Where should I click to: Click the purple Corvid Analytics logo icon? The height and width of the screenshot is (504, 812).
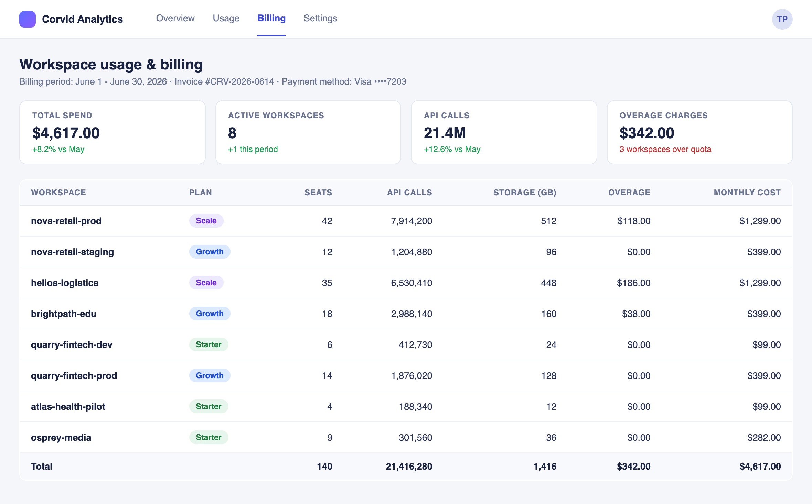tap(28, 19)
